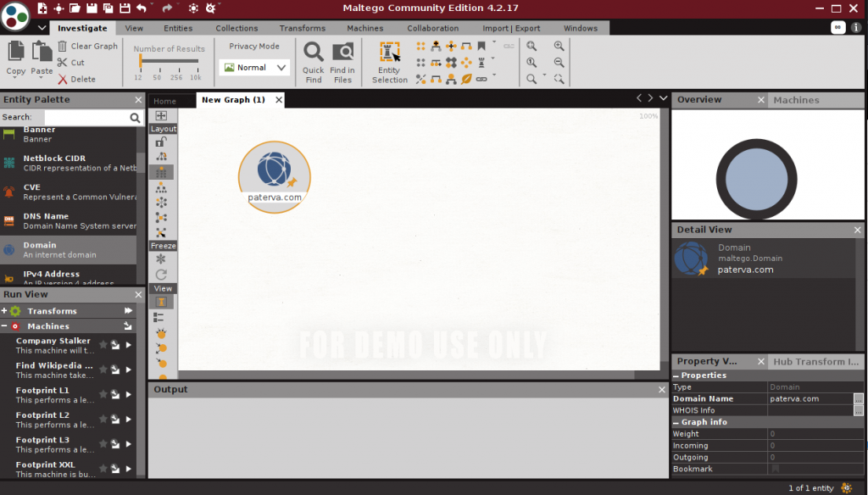
Task: Click the run-all arrows next to Transforms
Action: point(129,311)
